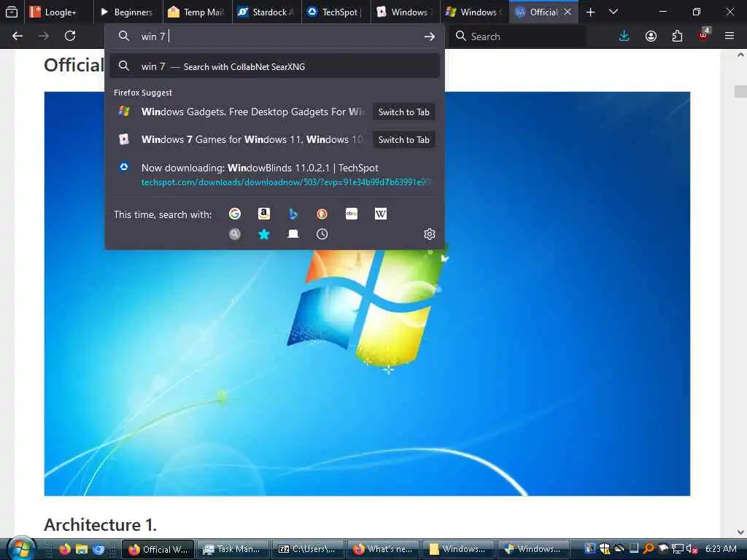Switch to the Stardock tab
This screenshot has height=560, width=747.
[267, 12]
